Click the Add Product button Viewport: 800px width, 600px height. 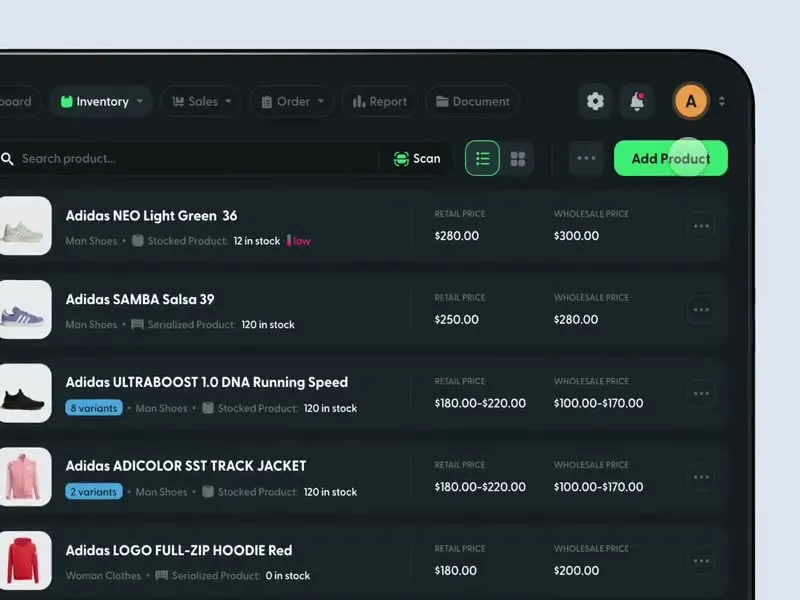click(670, 158)
